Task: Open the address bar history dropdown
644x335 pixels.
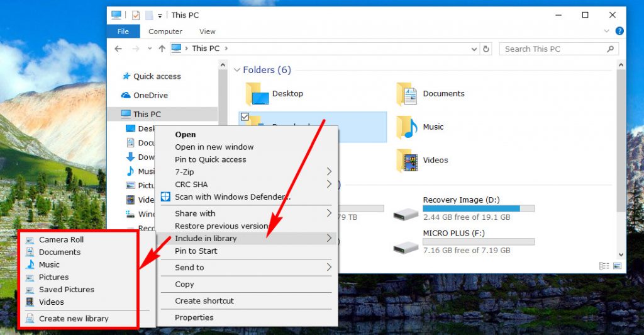Action: pos(474,49)
